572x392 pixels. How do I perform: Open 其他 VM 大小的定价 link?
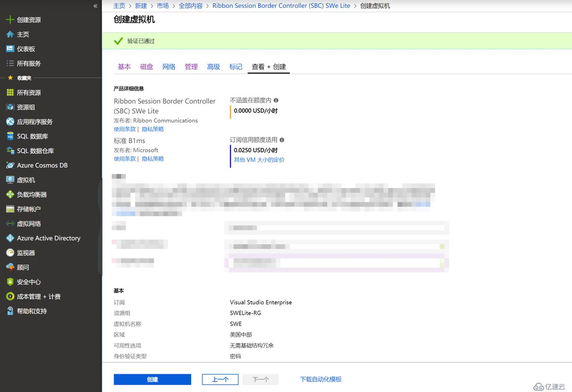click(259, 160)
